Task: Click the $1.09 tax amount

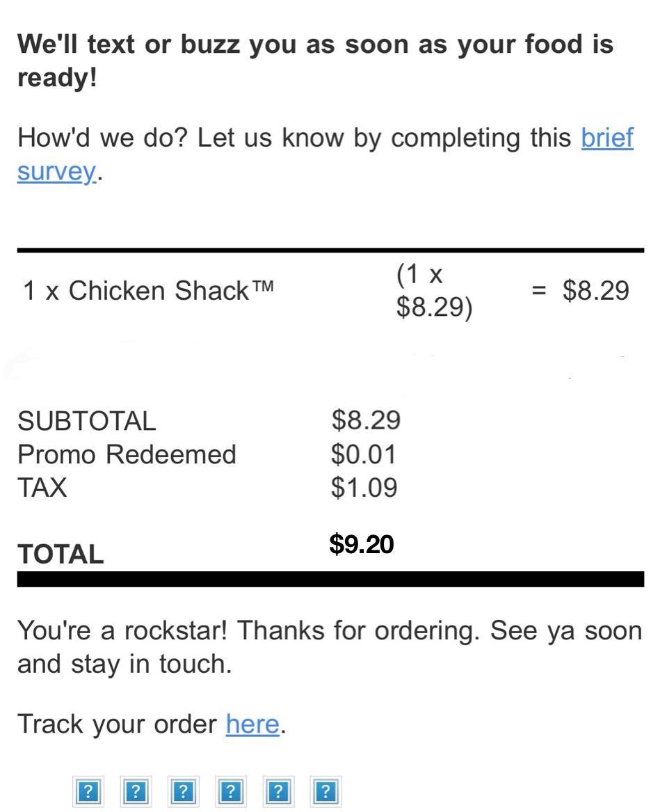Action: pyautogui.click(x=364, y=488)
